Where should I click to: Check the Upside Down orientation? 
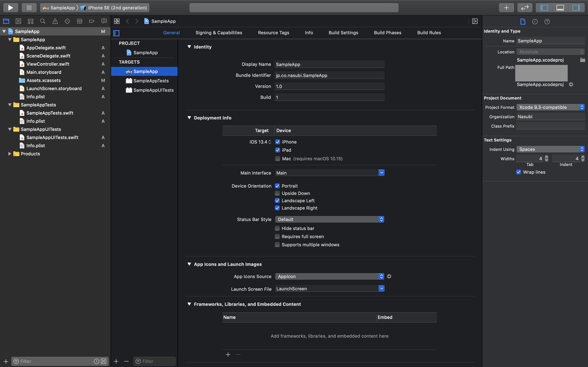[277, 193]
